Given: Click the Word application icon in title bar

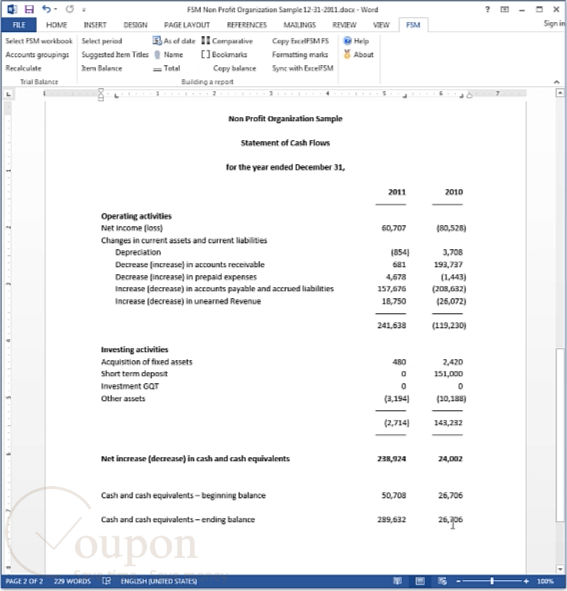Looking at the screenshot, I should coord(12,9).
